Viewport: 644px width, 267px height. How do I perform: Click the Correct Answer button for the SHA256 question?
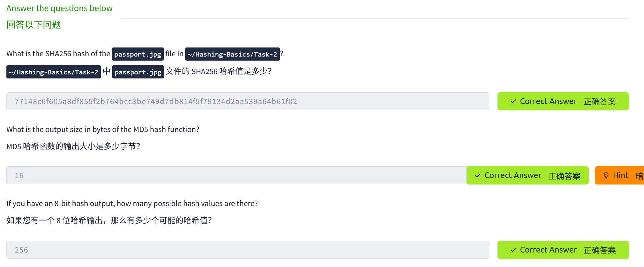point(563,101)
